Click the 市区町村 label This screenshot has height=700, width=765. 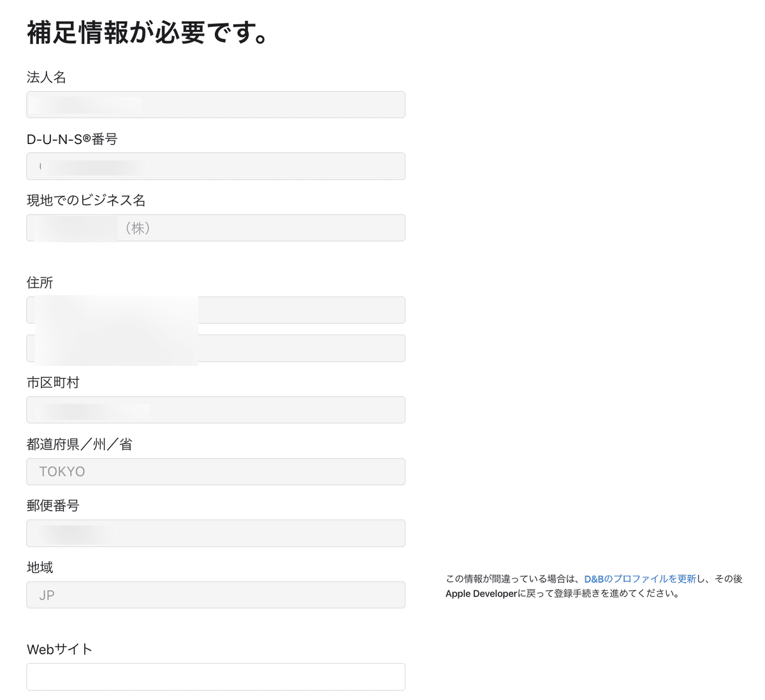point(53,383)
